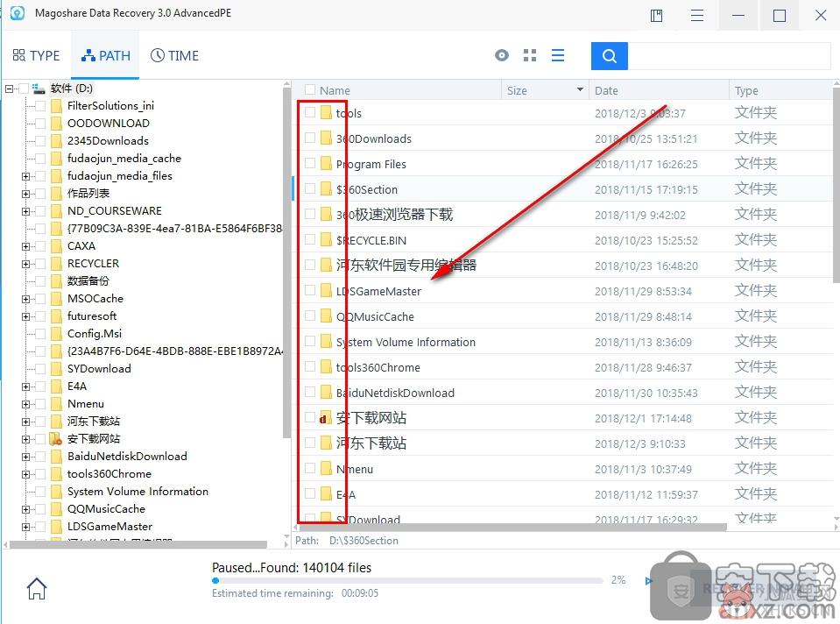
Task: Click folder icon for Program Files row
Action: click(326, 163)
